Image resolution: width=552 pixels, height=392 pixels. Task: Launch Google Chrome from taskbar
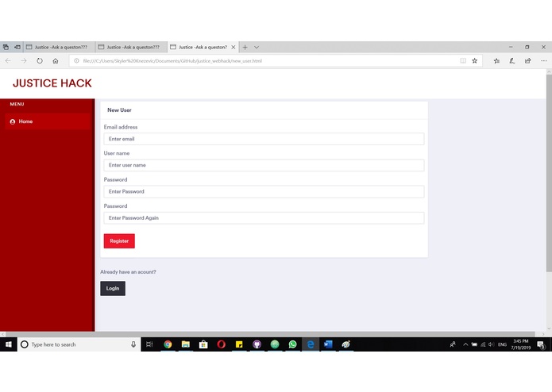coord(168,344)
